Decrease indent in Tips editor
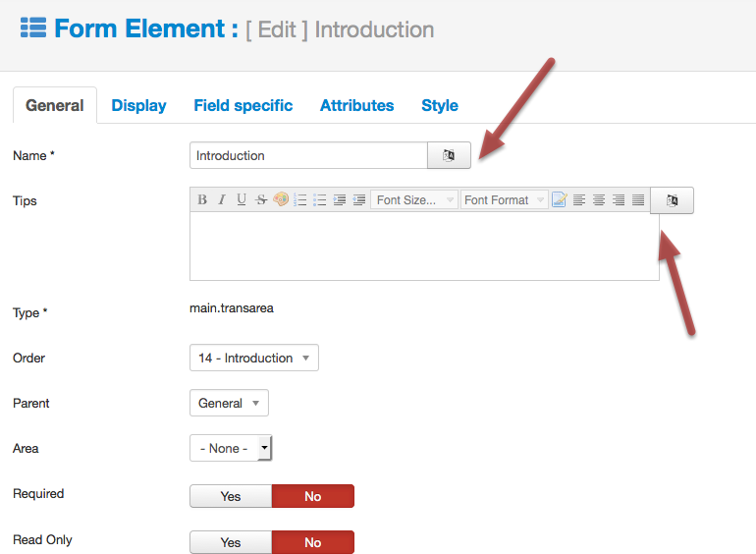 [x=359, y=199]
